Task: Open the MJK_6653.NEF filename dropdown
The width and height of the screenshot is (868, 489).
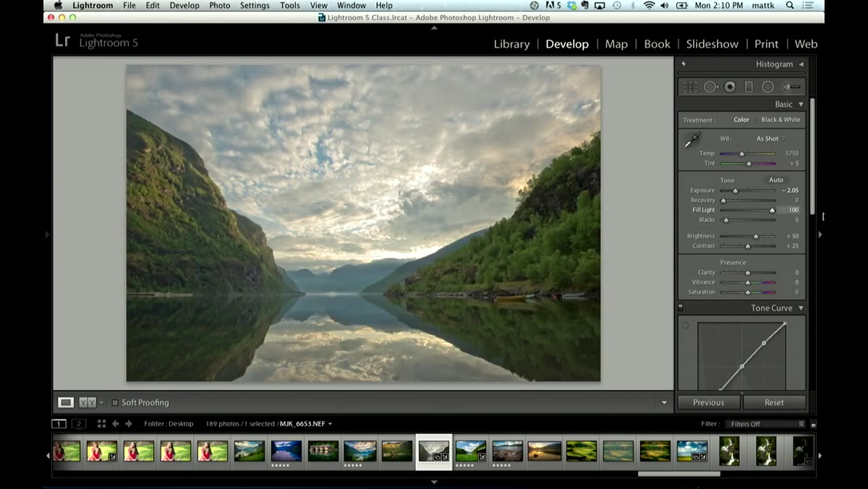Action: [306, 424]
